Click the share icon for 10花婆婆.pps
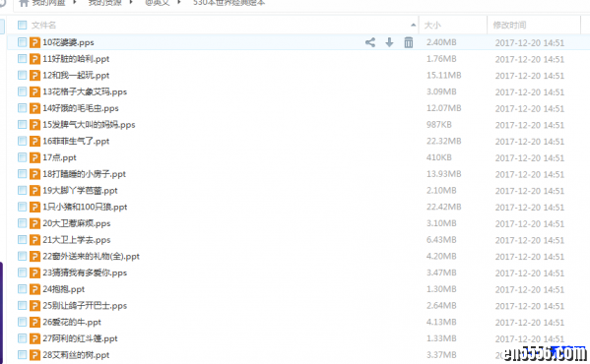 point(370,42)
